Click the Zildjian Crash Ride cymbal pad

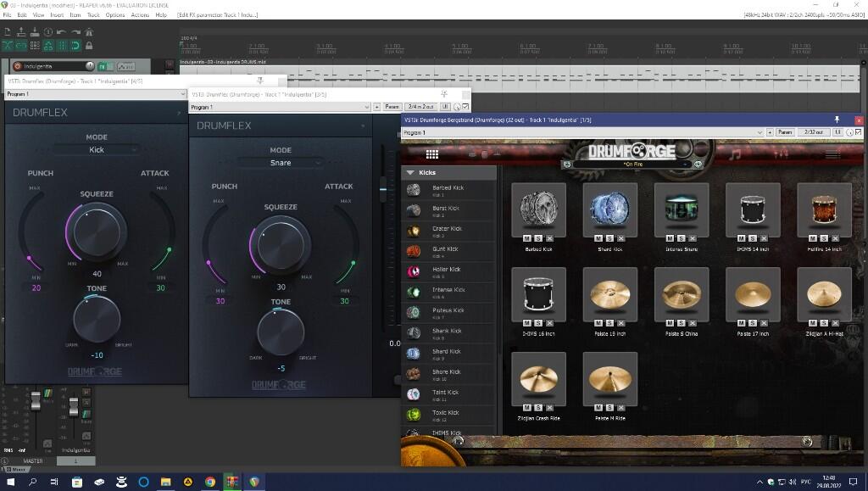[x=538, y=378]
